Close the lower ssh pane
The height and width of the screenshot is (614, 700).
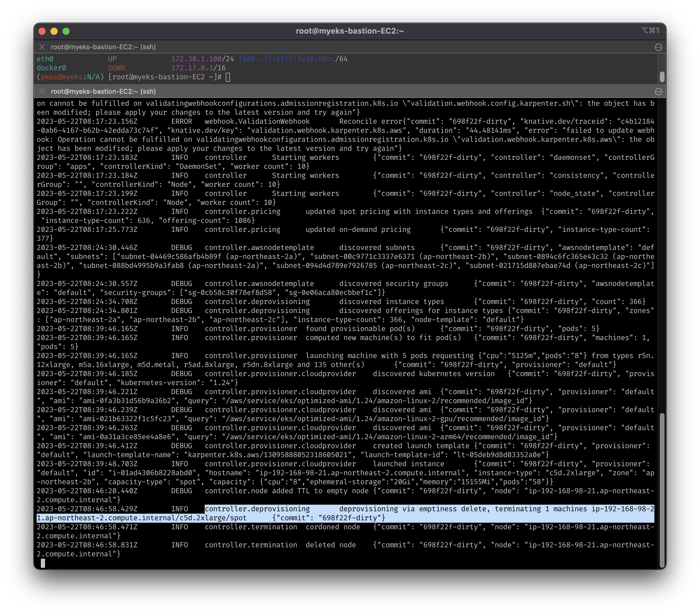pos(42,92)
